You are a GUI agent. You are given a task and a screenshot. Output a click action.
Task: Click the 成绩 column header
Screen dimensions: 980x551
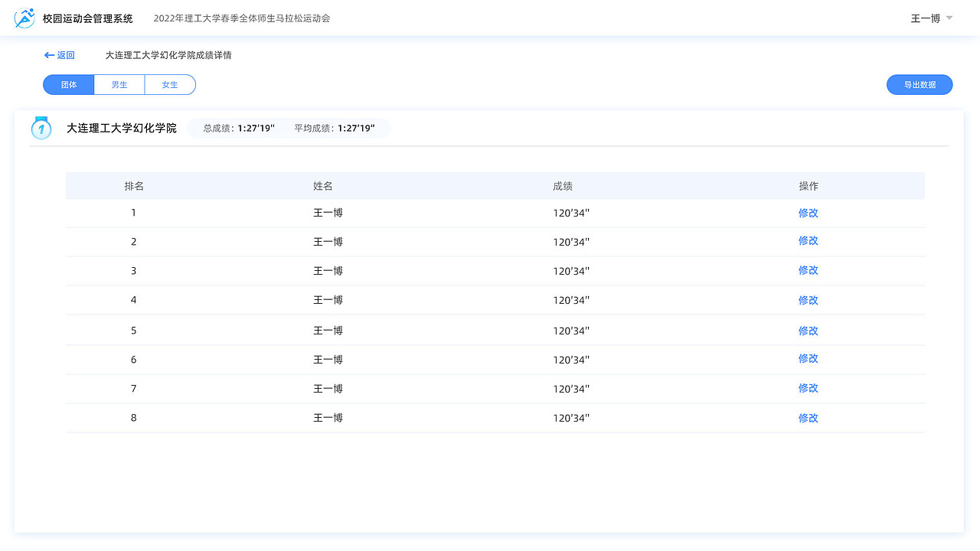click(x=563, y=185)
